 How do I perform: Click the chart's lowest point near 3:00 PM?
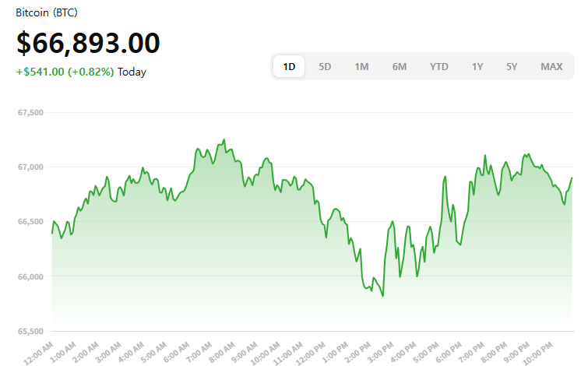pyautogui.click(x=382, y=296)
